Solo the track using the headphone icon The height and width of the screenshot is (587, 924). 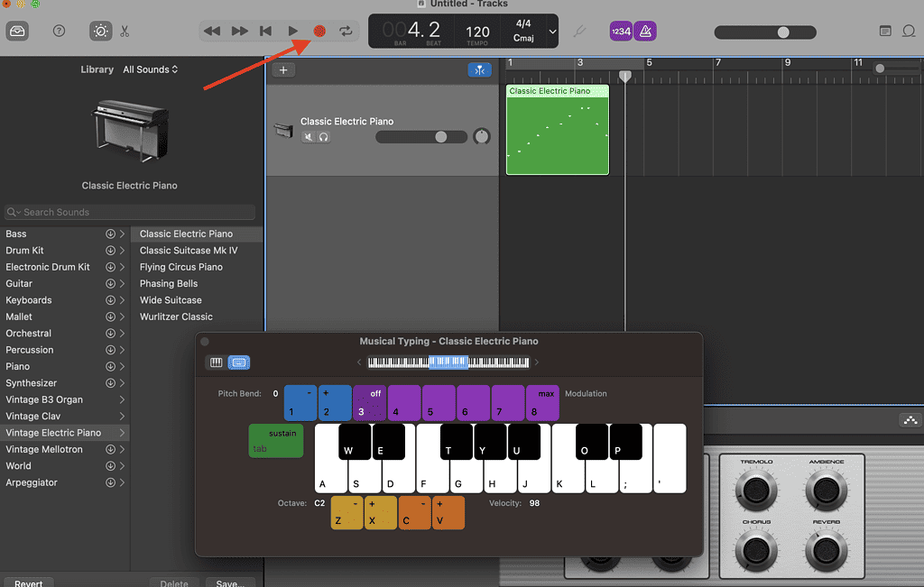click(324, 136)
